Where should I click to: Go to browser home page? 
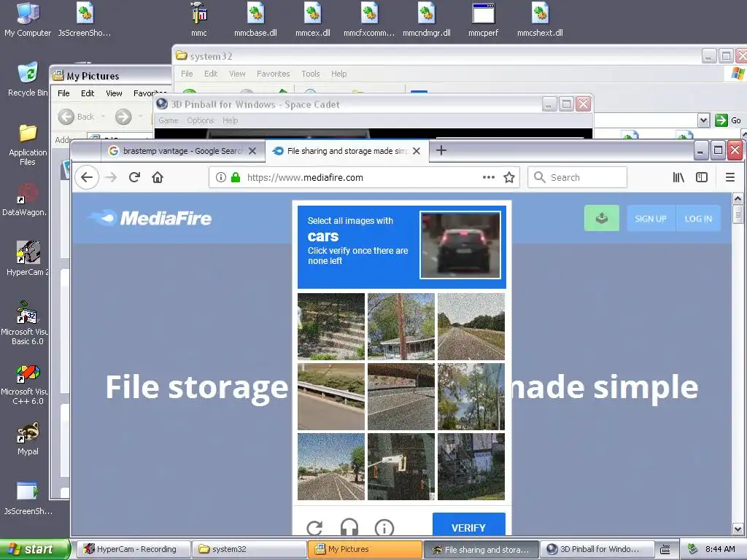pyautogui.click(x=158, y=178)
